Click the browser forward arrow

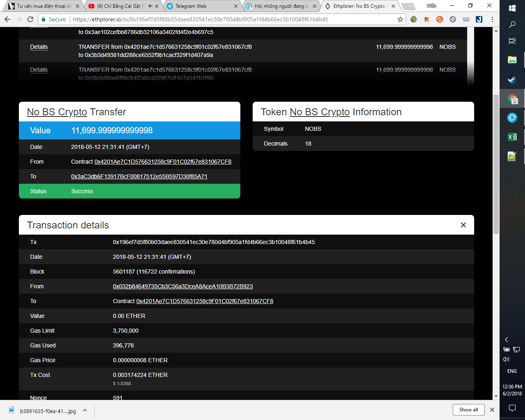click(x=19, y=19)
